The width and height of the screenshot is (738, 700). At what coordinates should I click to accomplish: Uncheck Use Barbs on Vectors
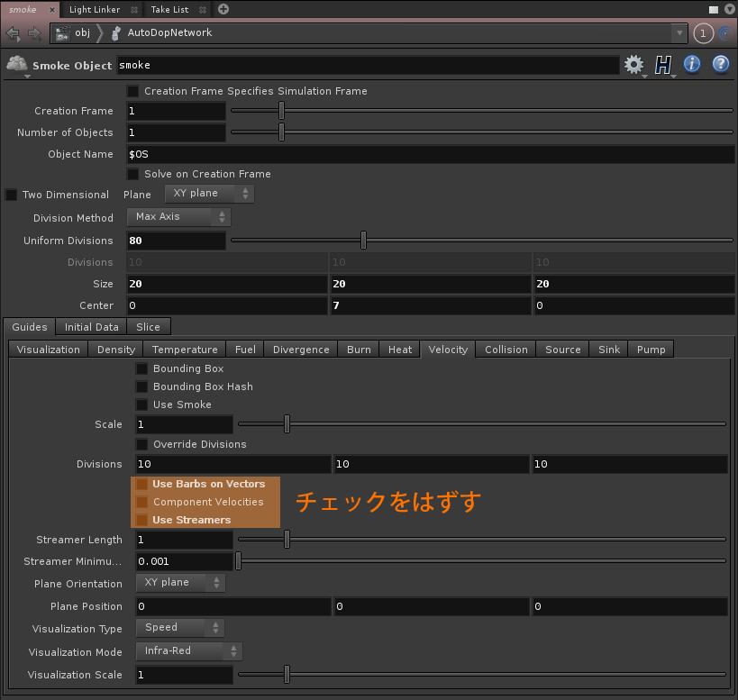point(141,484)
